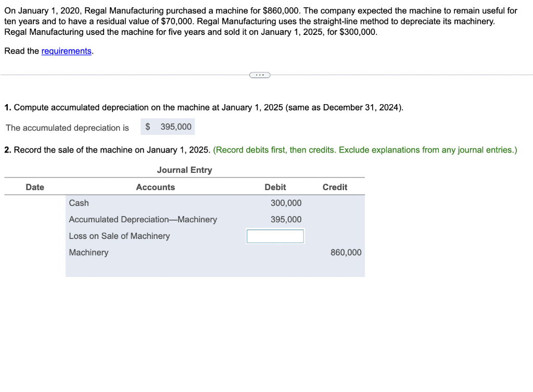Click the Accumulated Depreciation—Machinery account label
Screen dimensions: 533x392
coord(143,219)
